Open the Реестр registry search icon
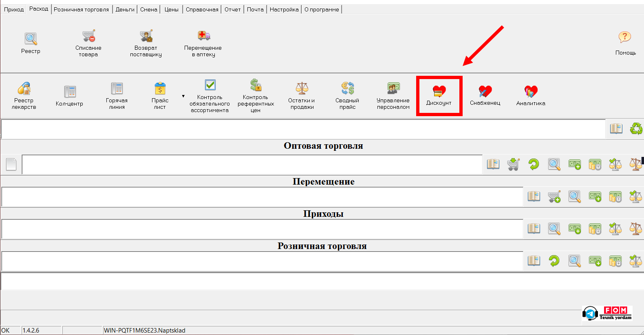The image size is (644, 335). pyautogui.click(x=31, y=39)
